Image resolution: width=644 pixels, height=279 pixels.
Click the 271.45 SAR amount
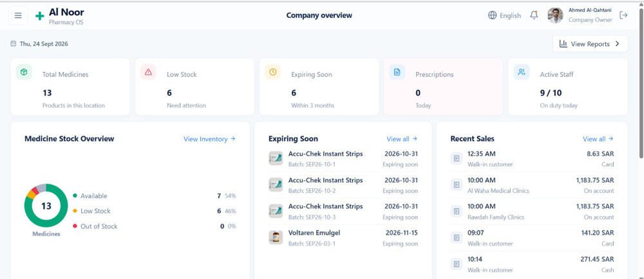click(x=598, y=259)
